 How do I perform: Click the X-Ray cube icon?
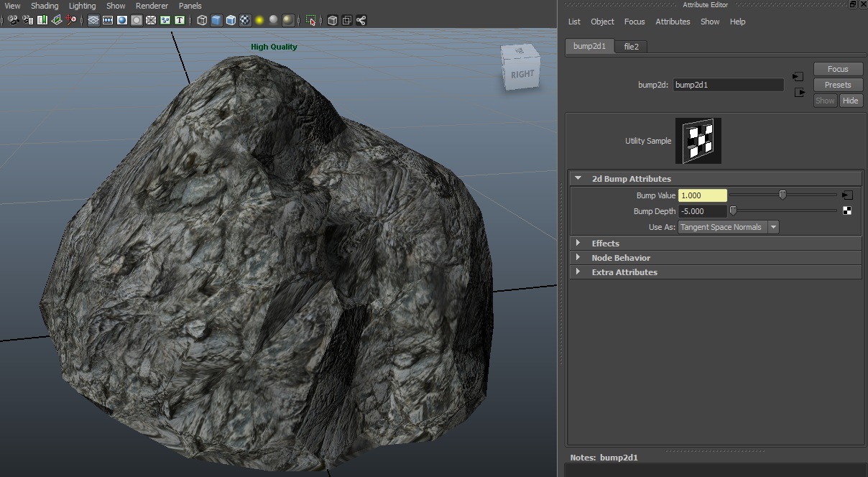[x=333, y=20]
